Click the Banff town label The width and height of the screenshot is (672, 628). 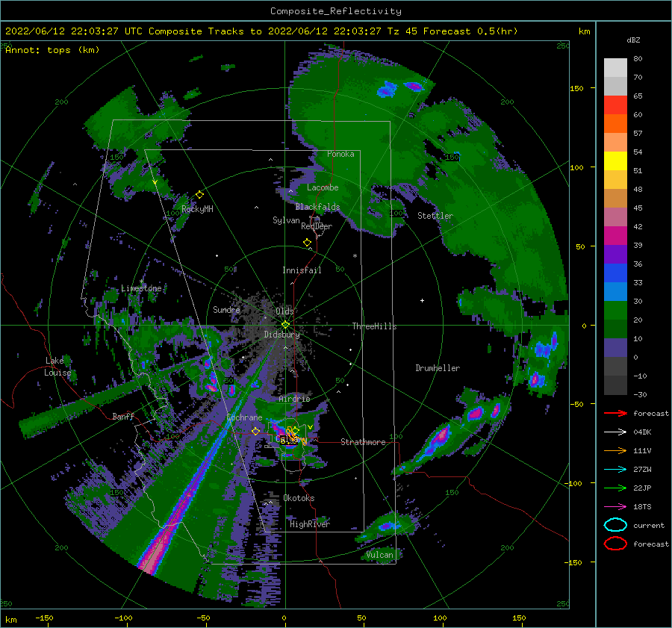tap(123, 416)
